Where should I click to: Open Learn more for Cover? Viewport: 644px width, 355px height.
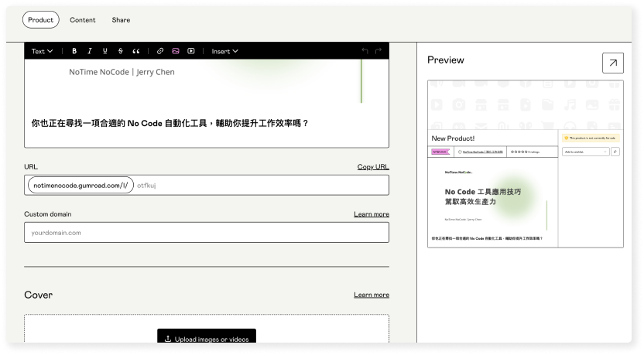[372, 295]
